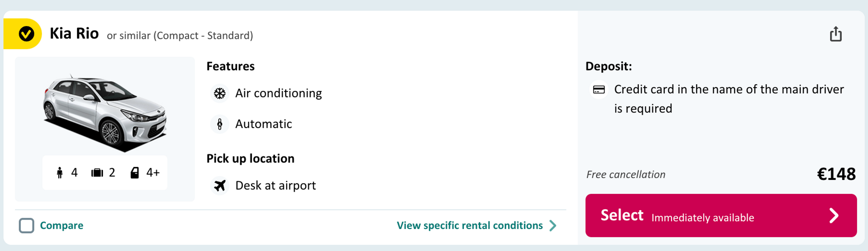Click the car doors icon

tap(134, 173)
